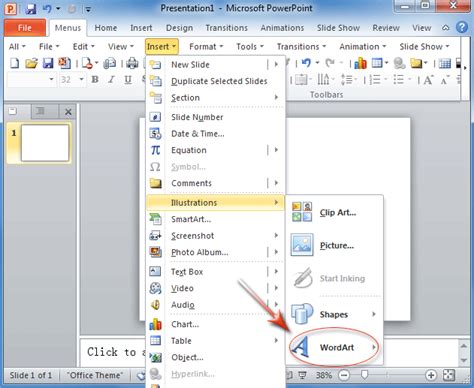The height and width of the screenshot is (388, 474).
Task: Open the Home ribbon tab
Action: (x=106, y=28)
